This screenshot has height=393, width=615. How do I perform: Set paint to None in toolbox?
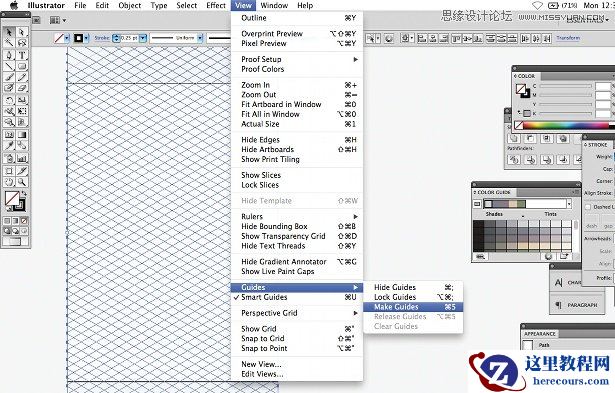(x=24, y=221)
